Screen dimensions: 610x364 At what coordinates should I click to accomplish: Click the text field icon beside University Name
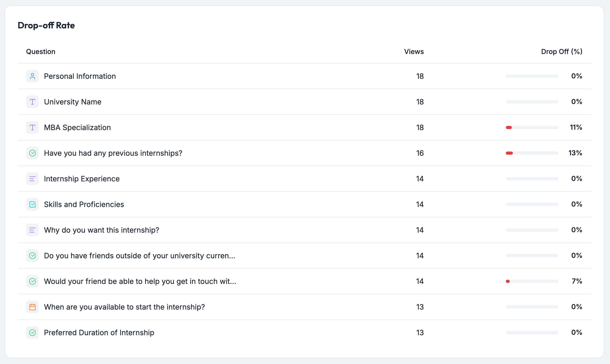(x=32, y=102)
